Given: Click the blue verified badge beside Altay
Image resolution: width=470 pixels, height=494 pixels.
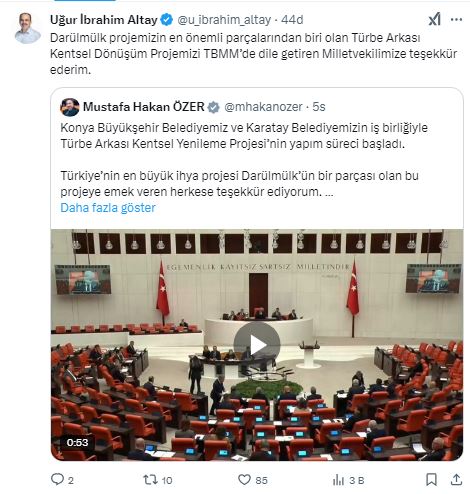Looking at the screenshot, I should (x=166, y=20).
